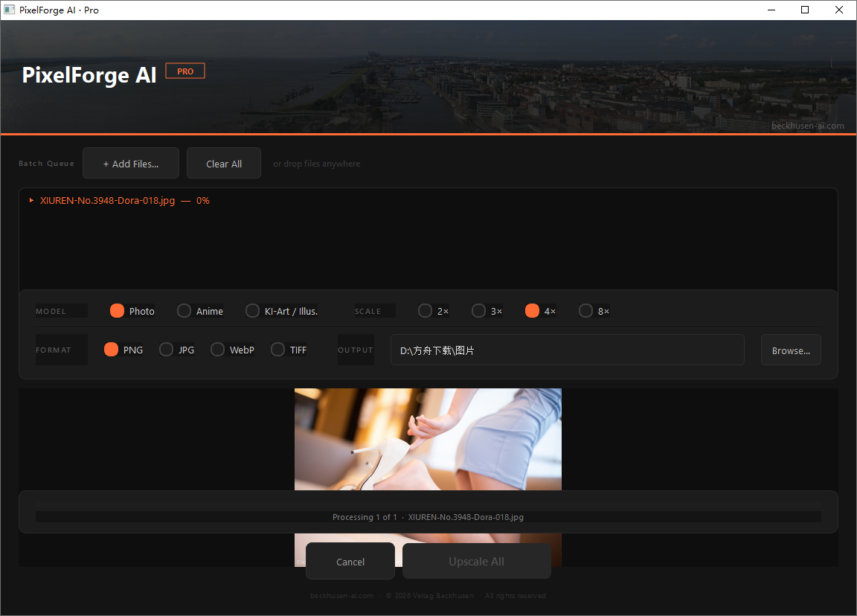The height and width of the screenshot is (616, 857).
Task: Choose the KI-Art / Illus. model
Action: point(281,311)
